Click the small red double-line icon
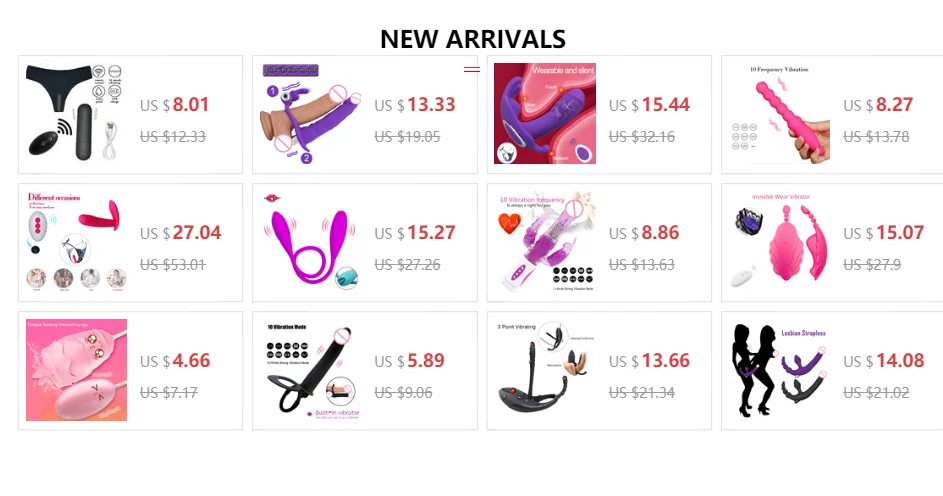The width and height of the screenshot is (943, 496). [472, 69]
